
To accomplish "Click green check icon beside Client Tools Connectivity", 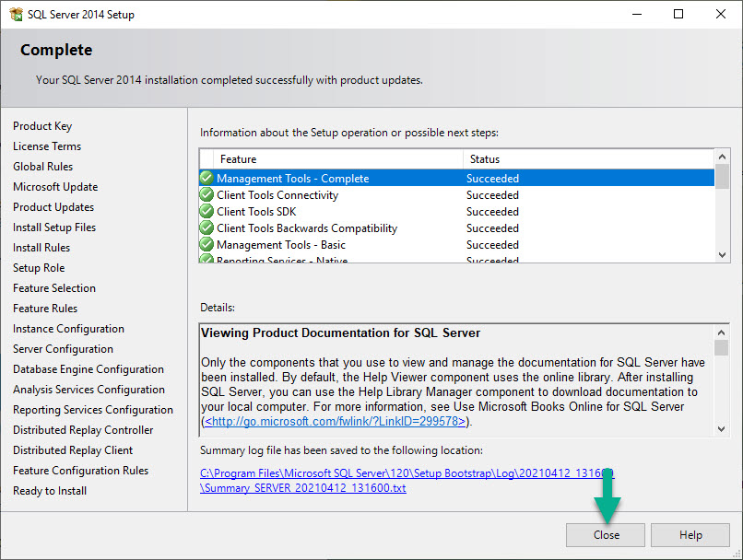I will pyautogui.click(x=206, y=194).
